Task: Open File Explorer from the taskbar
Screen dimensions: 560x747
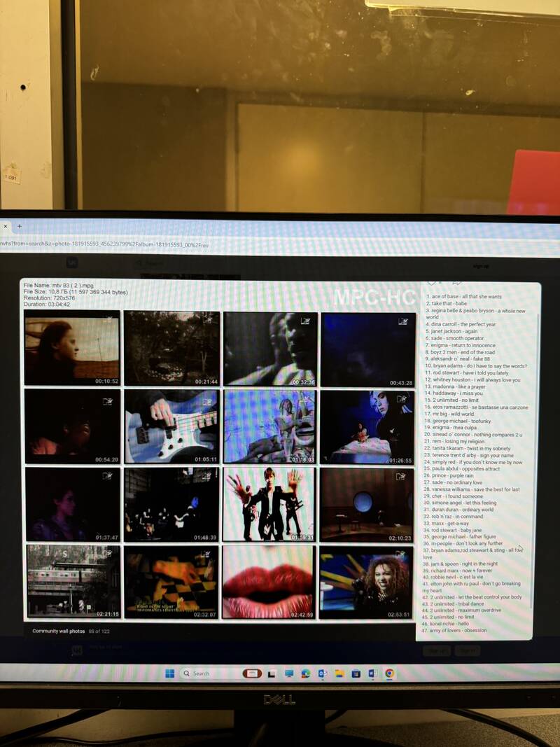Action: click(x=339, y=673)
